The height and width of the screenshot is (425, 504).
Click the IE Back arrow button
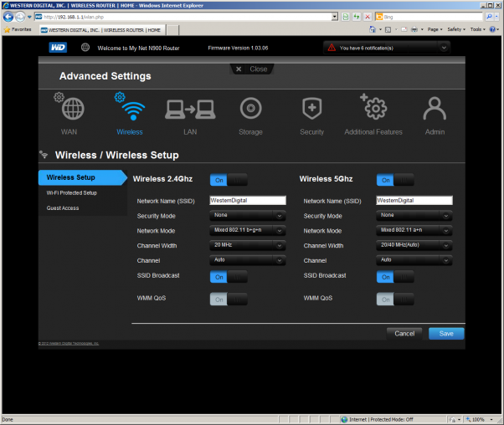click(8, 17)
